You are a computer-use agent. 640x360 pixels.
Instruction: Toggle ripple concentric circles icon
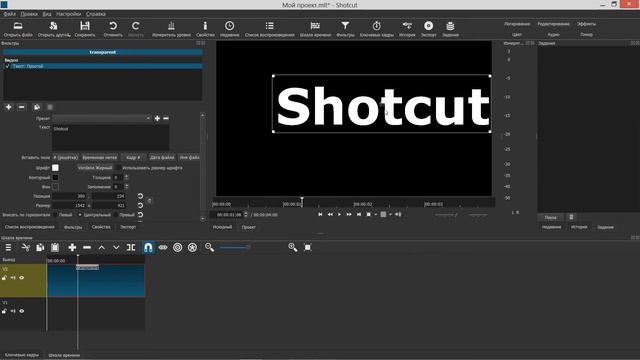point(178,247)
